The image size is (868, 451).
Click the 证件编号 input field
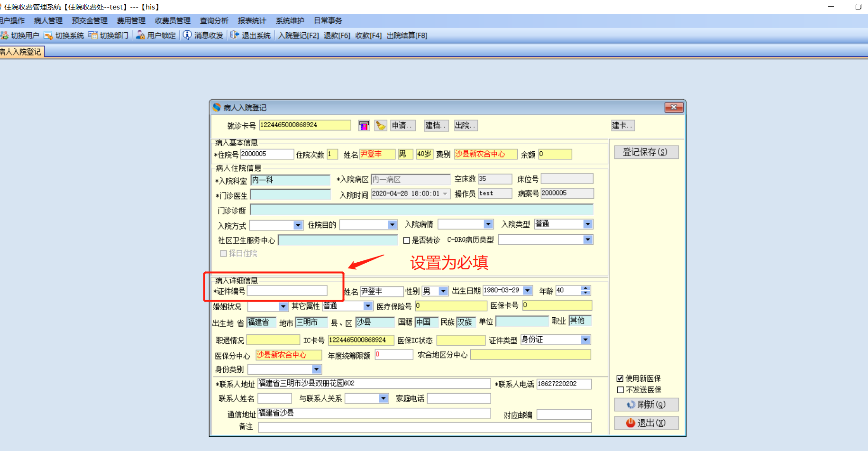tap(287, 291)
